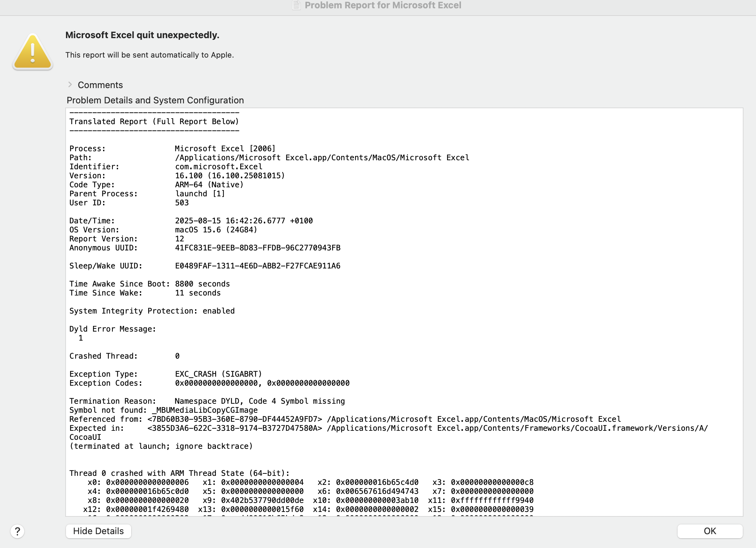Viewport: 756px width, 548px height.
Task: Click register x3 value '0x00000000000000c8'
Action: [492, 482]
